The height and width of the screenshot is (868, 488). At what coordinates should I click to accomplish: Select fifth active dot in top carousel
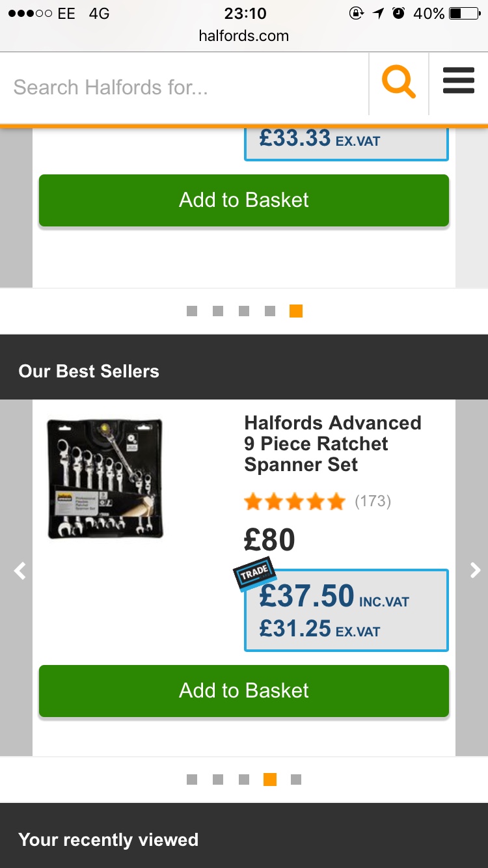296,311
